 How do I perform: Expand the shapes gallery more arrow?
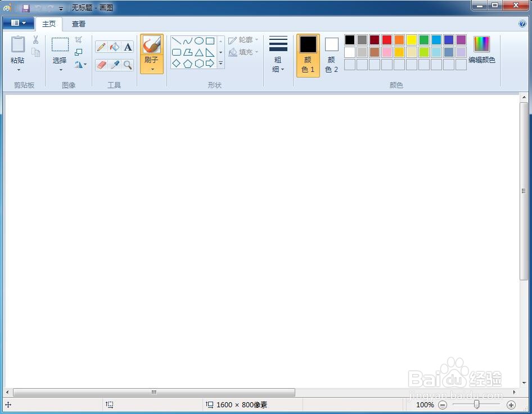pyautogui.click(x=221, y=63)
